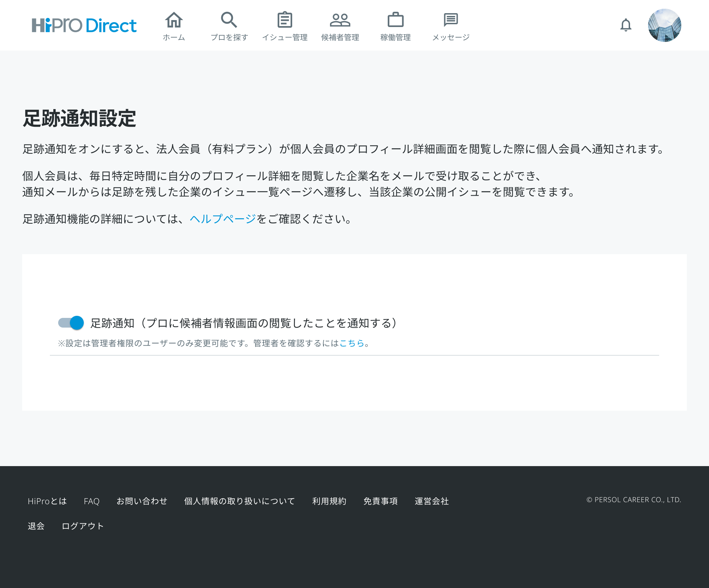Image resolution: width=709 pixels, height=588 pixels.
Task: Open the search pros magnifier icon
Action: (x=229, y=20)
